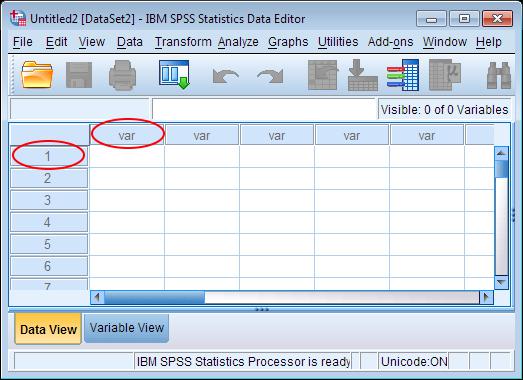Select row number 1 header
523x380 pixels.
(x=49, y=156)
